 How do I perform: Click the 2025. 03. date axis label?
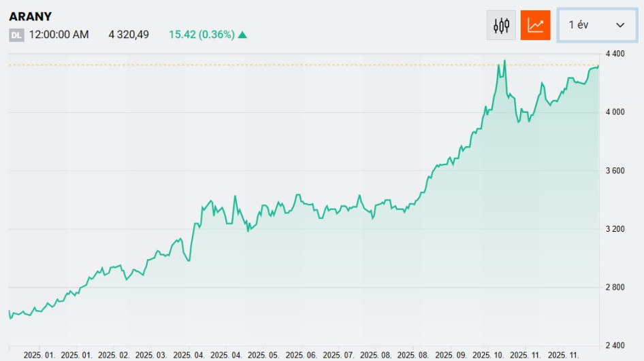(151, 355)
